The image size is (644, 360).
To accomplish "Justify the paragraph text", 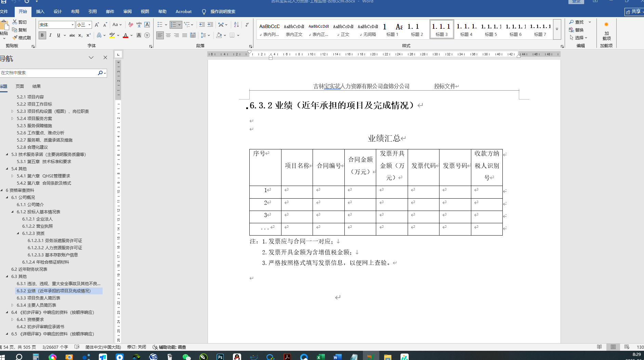I will tap(185, 35).
